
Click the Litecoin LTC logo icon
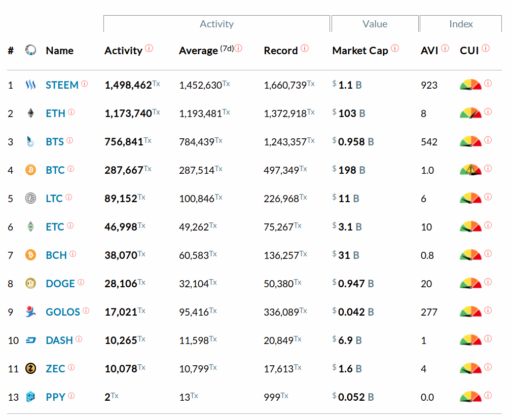(30, 198)
